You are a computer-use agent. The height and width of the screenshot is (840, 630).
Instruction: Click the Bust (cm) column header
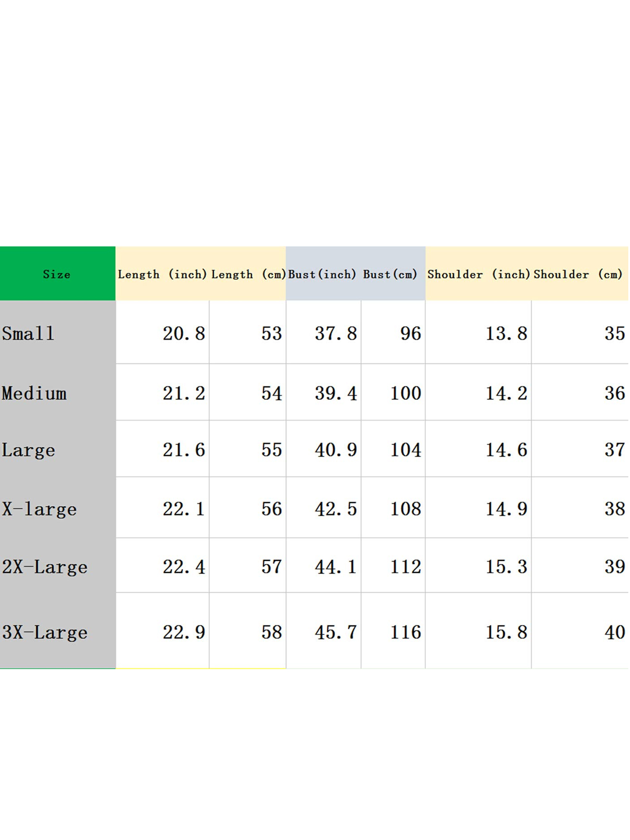pos(391,274)
